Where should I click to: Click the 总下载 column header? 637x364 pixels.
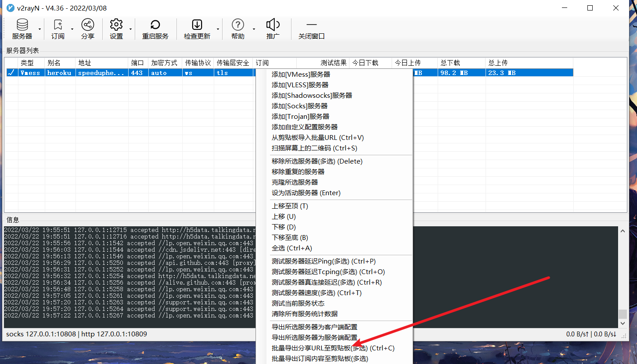[x=461, y=63]
